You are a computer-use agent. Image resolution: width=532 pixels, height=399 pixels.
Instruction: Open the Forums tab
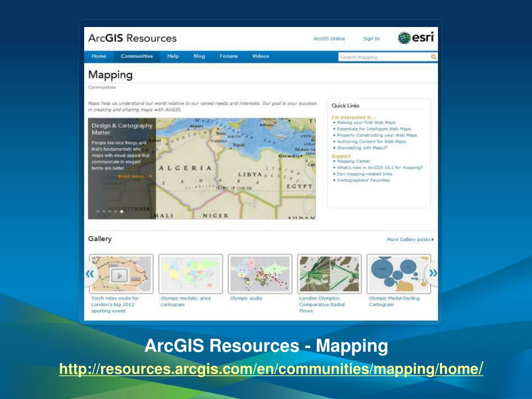coord(229,56)
